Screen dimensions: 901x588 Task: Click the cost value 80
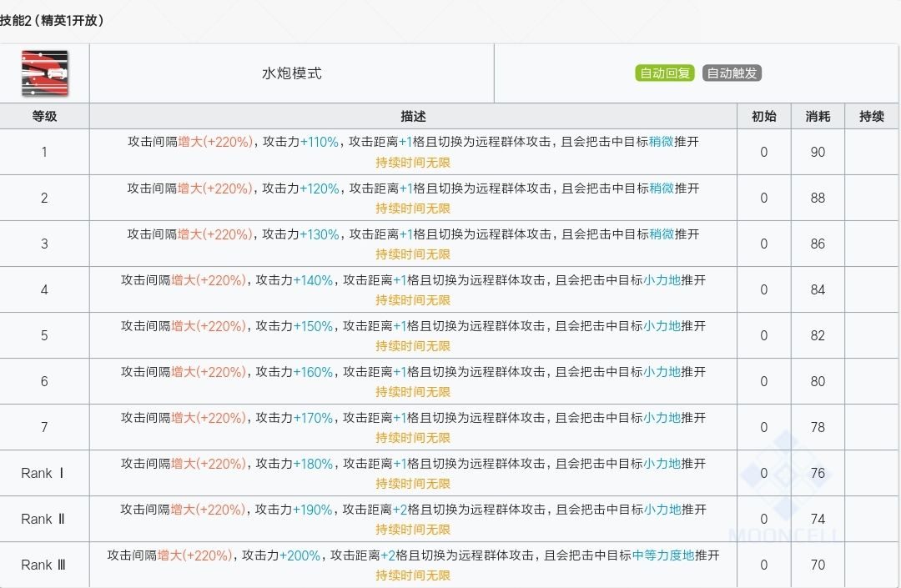click(x=818, y=382)
